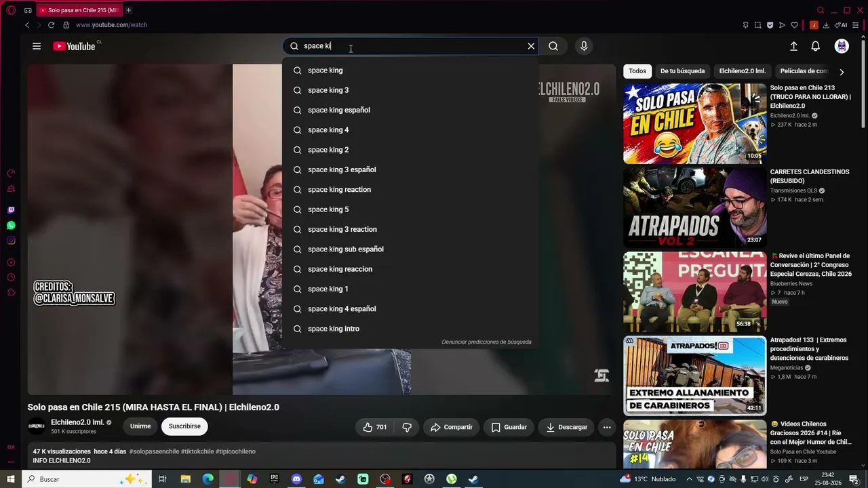Click the "Unirme" join button

point(140,426)
